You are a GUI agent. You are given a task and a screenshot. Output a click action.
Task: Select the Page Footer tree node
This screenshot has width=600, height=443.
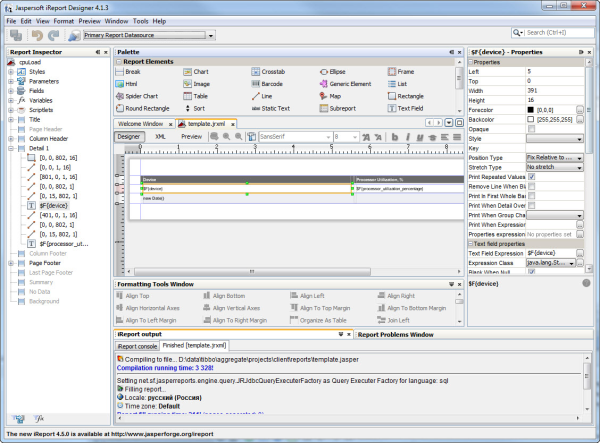coord(45,263)
